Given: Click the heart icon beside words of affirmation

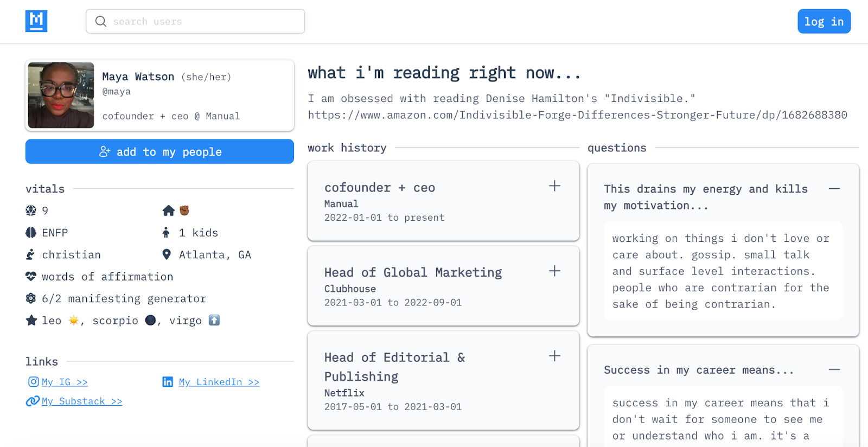Looking at the screenshot, I should coord(31,277).
